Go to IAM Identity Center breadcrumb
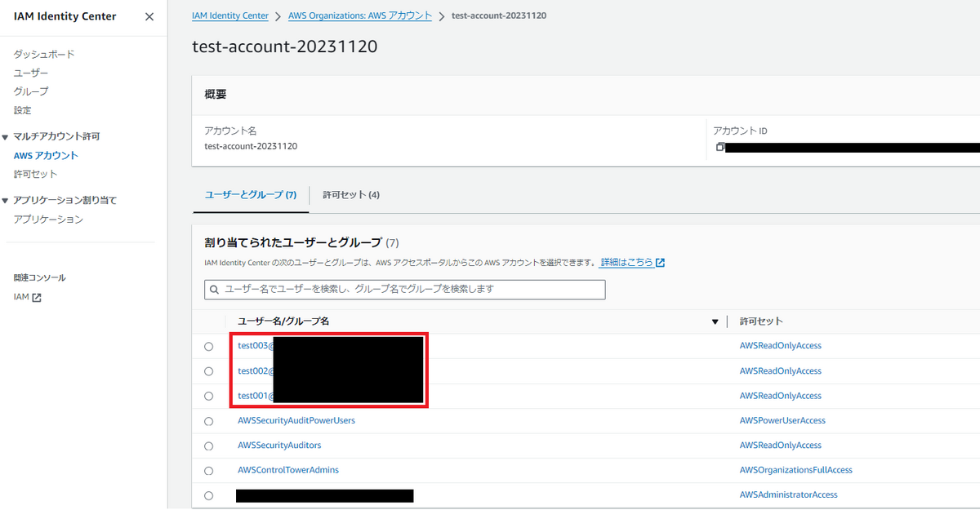The height and width of the screenshot is (510, 980). pyautogui.click(x=230, y=16)
